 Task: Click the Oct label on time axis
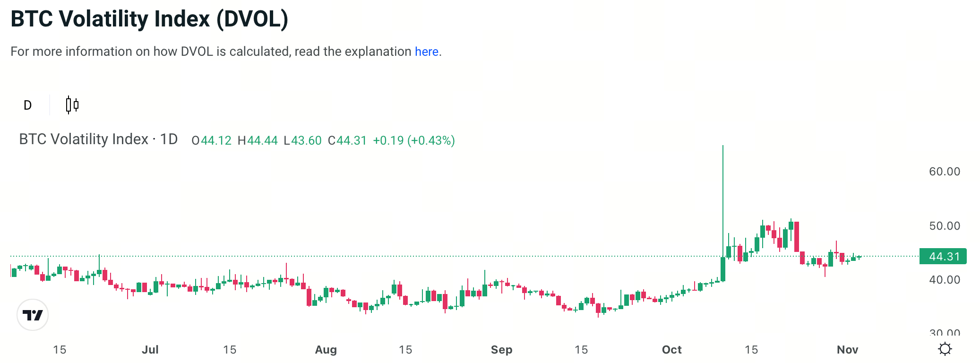coord(671,350)
